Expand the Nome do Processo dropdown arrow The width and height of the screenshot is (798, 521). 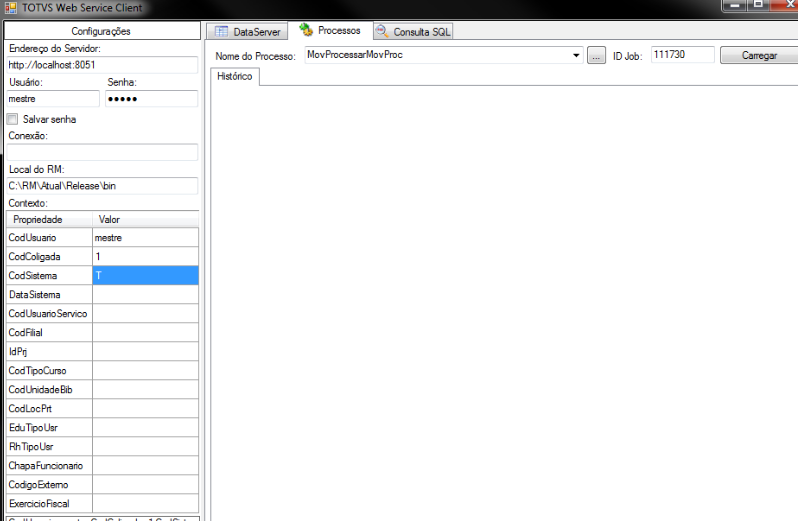pyautogui.click(x=576, y=55)
